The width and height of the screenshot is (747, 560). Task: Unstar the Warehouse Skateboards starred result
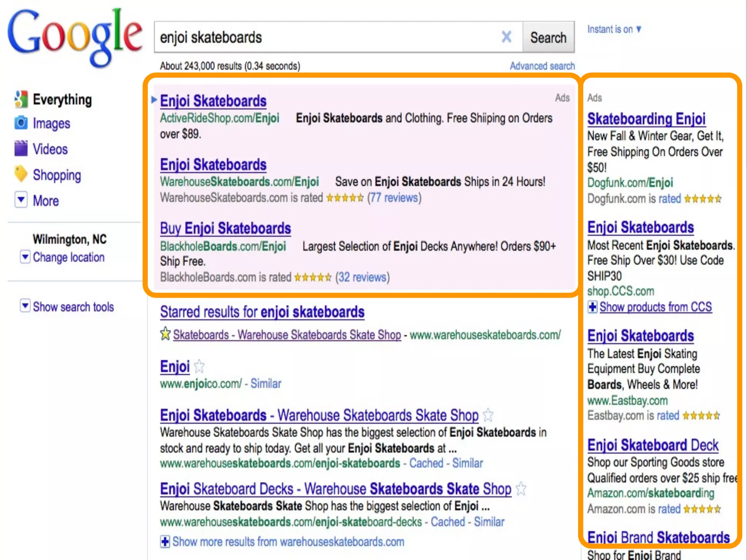(166, 334)
